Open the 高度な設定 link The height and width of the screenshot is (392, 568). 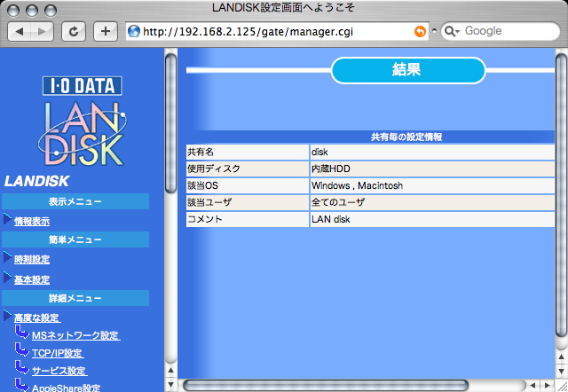[x=37, y=318]
